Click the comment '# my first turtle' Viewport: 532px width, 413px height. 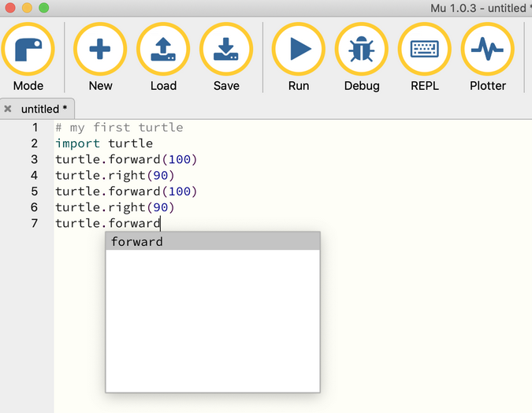pyautogui.click(x=119, y=128)
